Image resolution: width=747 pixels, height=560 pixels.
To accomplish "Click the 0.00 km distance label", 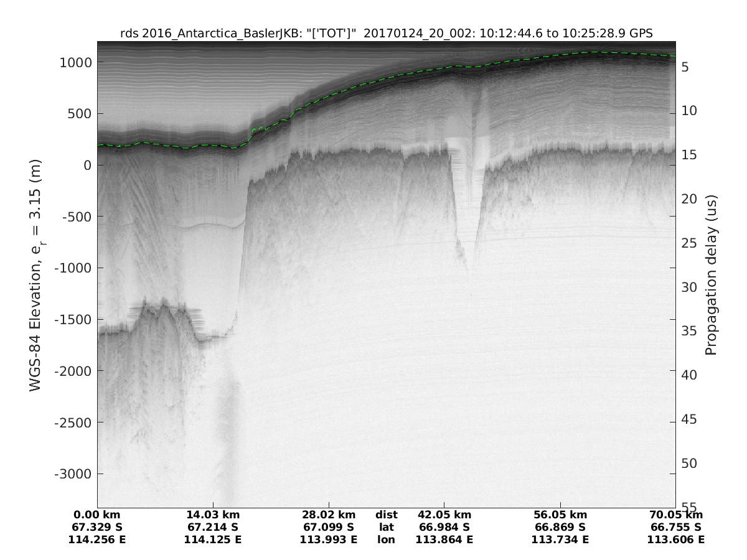I will coord(96,515).
